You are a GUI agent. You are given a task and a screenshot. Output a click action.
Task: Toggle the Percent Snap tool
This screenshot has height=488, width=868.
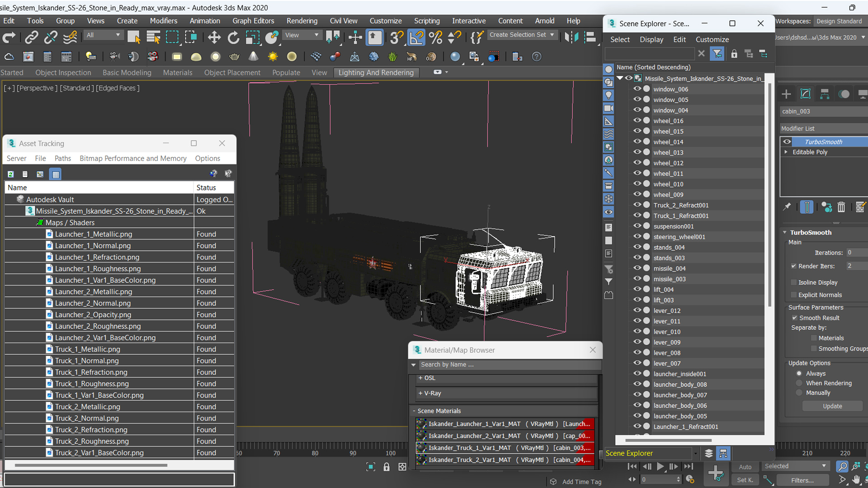pyautogui.click(x=435, y=38)
